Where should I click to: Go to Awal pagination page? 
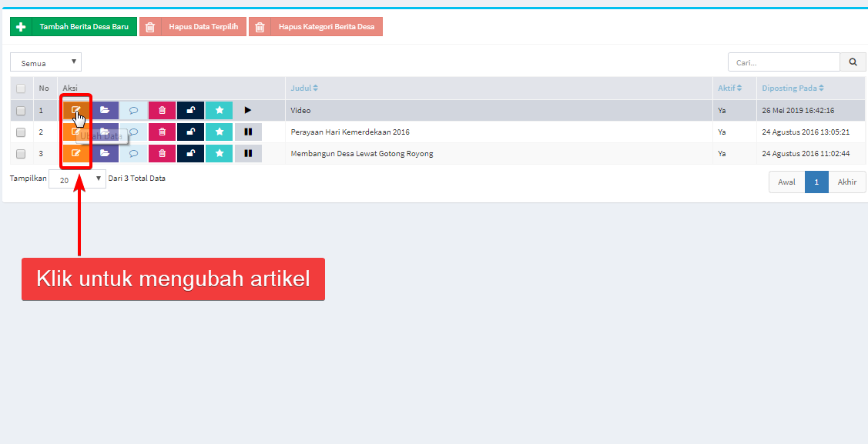786,182
